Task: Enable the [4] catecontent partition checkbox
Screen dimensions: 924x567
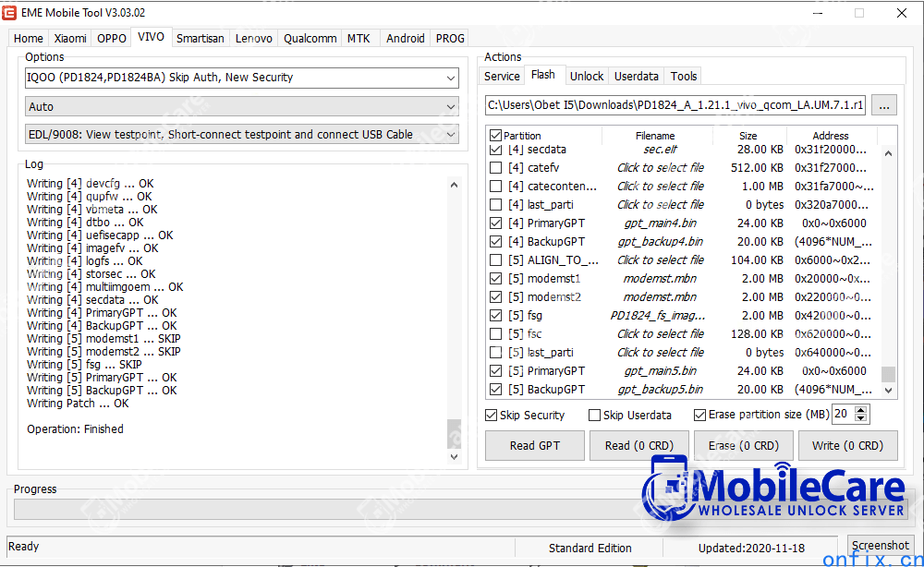Action: pyautogui.click(x=495, y=186)
